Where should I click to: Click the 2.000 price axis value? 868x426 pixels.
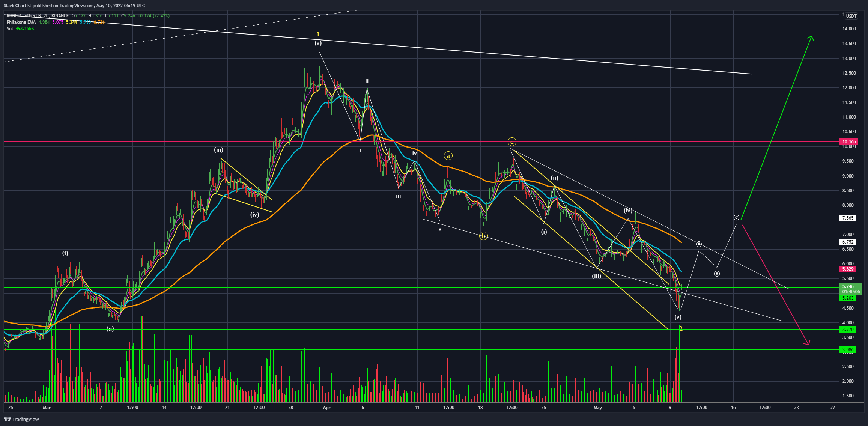pyautogui.click(x=848, y=381)
